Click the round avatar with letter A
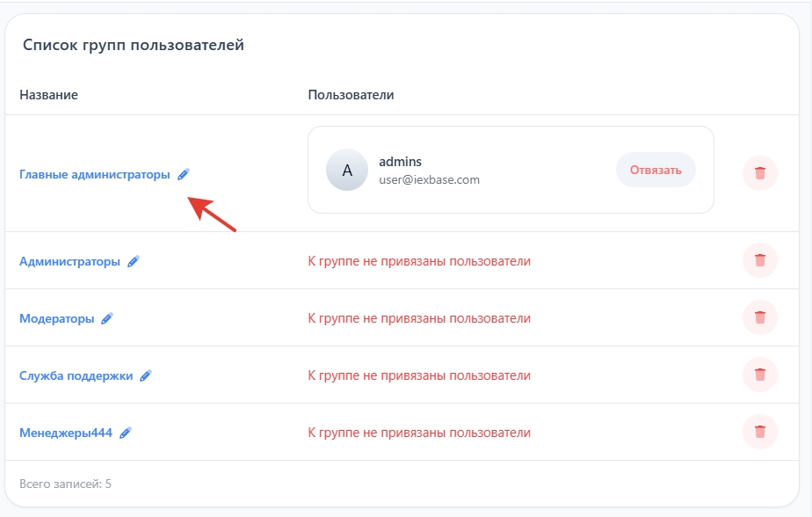Screen dimensions: 812x517 (x=347, y=171)
